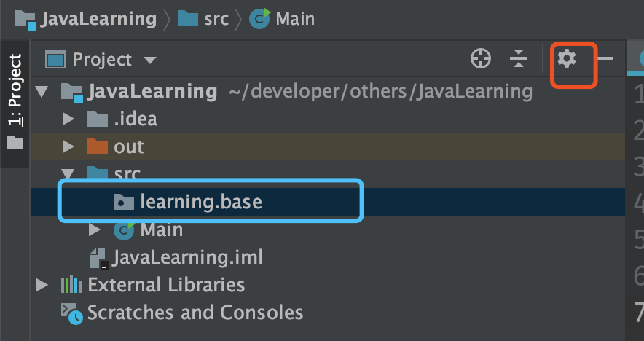Click the locate/scroll from source target icon
This screenshot has height=341, width=644.
point(481,59)
